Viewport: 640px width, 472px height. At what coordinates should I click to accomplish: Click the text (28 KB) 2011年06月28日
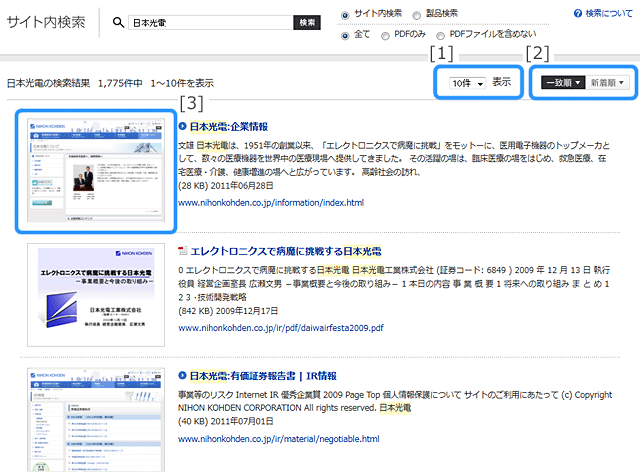pos(226,186)
